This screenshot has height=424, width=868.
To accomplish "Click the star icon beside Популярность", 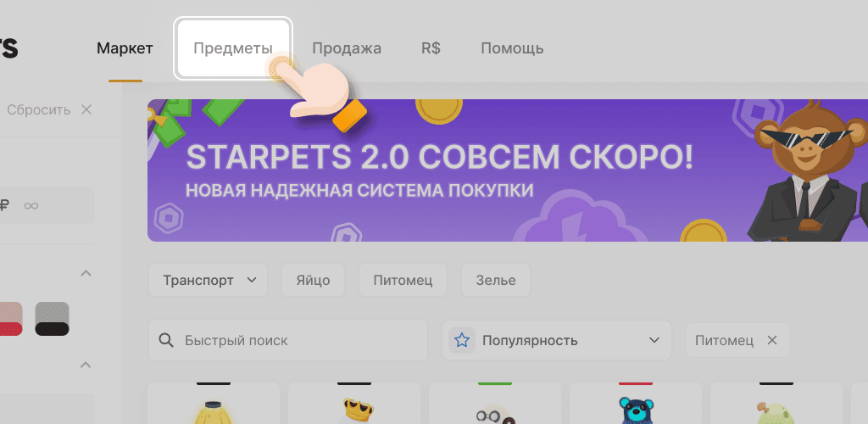I will pyautogui.click(x=462, y=341).
